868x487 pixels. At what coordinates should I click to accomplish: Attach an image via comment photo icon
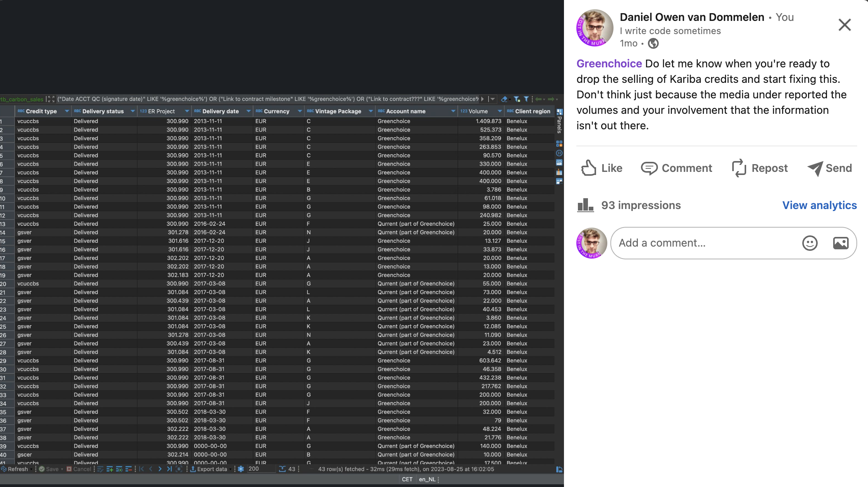(841, 243)
